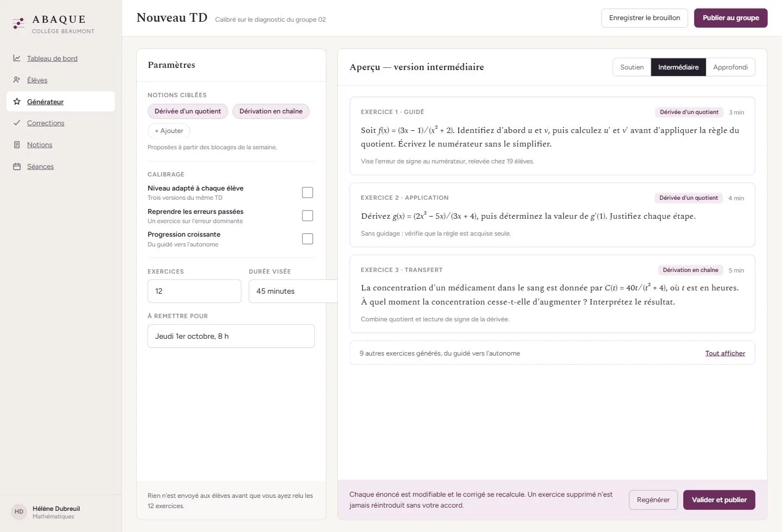This screenshot has width=782, height=532.
Task: Click the Exercice 3 statement text
Action: (x=550, y=295)
